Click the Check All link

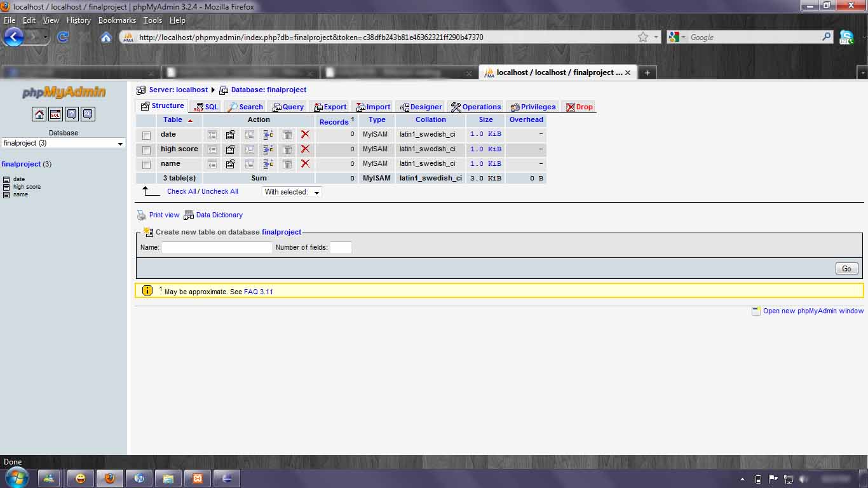coord(181,191)
